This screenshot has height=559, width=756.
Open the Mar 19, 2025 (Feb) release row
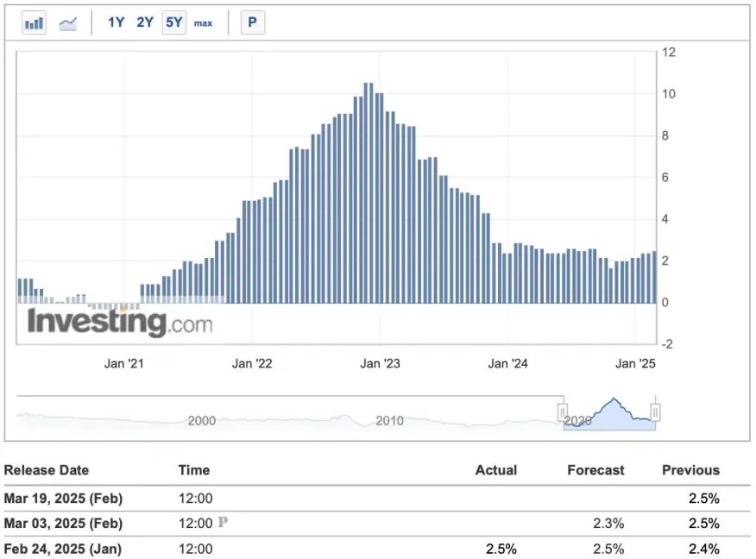(x=62, y=498)
